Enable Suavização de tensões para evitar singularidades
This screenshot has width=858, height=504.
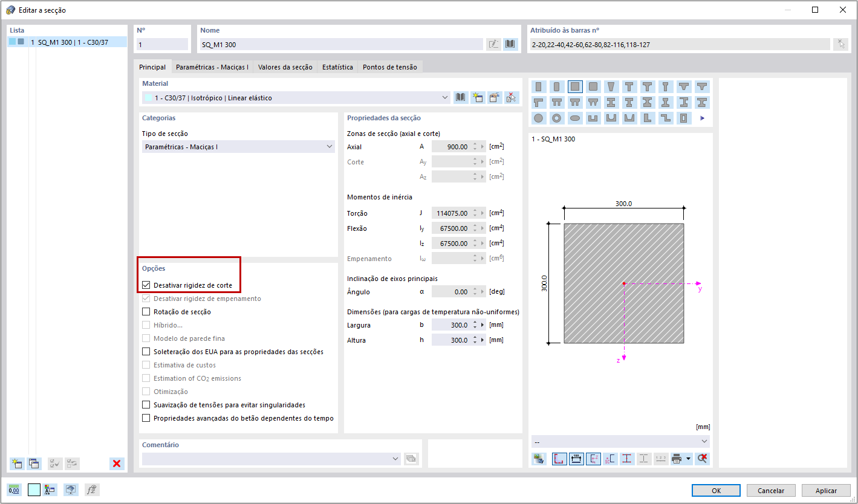(146, 405)
